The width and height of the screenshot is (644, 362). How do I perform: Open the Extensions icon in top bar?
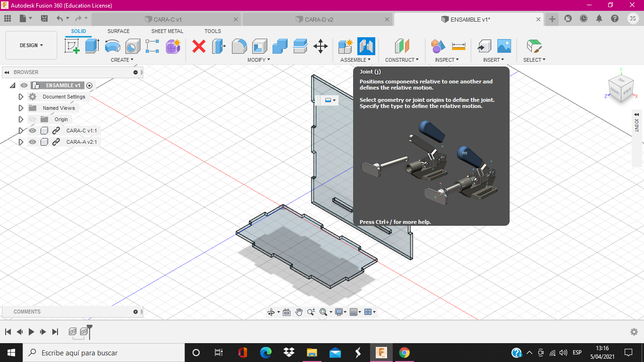pos(568,18)
